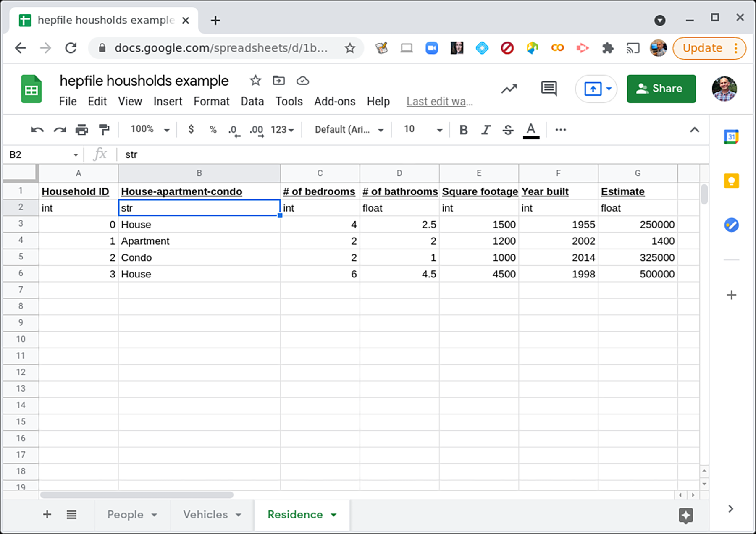Format as currency with dollar icon
Image resolution: width=756 pixels, height=534 pixels.
191,129
